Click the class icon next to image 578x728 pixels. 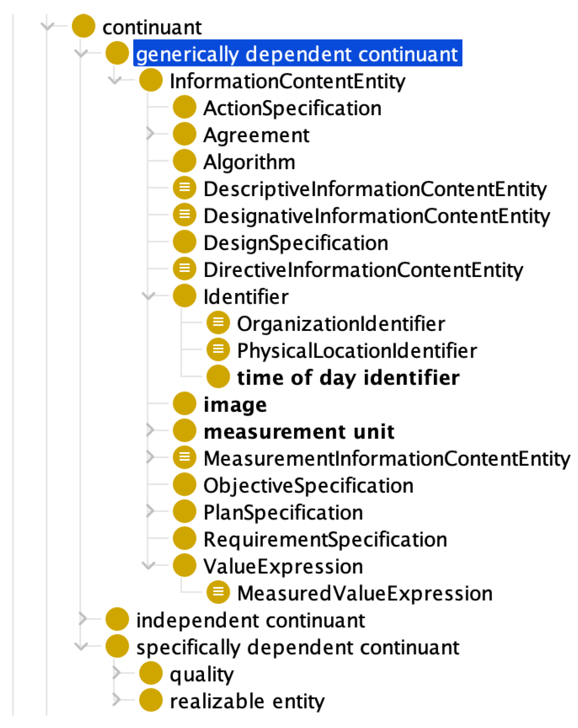tap(184, 404)
